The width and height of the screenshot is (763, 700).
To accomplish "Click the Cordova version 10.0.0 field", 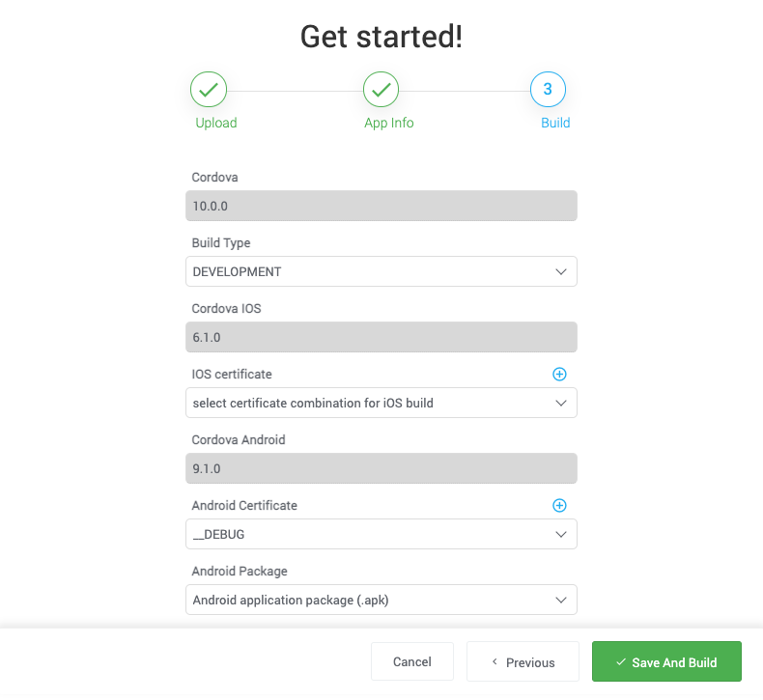I will coord(381,206).
